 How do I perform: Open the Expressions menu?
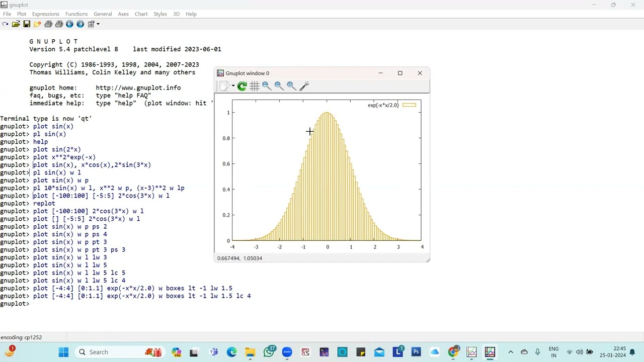46,14
